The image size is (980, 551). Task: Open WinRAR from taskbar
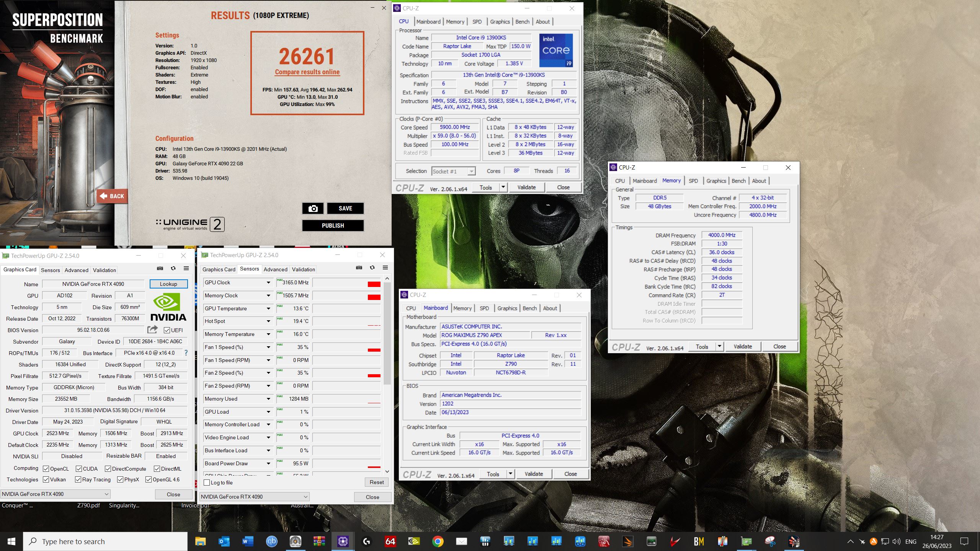pos(319,541)
